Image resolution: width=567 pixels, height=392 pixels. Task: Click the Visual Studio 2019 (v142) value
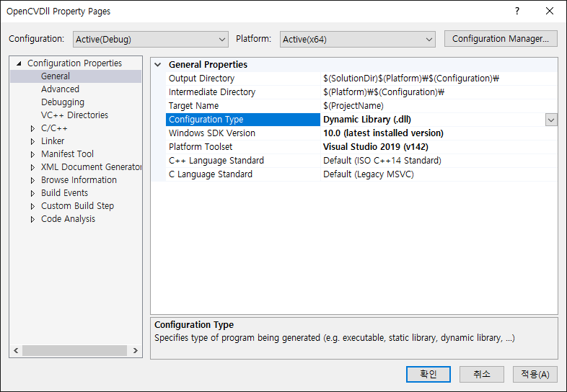375,147
